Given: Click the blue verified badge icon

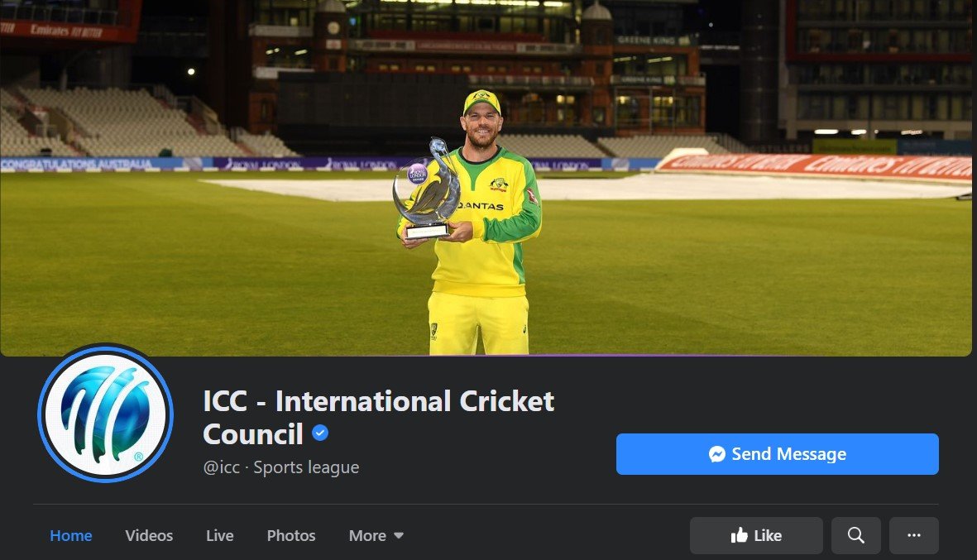Looking at the screenshot, I should 320,433.
